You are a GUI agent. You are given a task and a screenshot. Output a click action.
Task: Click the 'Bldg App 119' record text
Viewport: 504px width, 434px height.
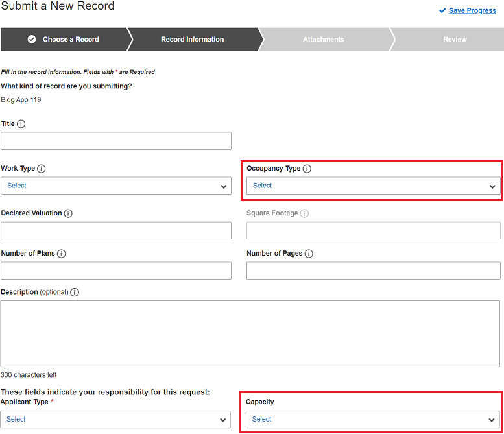pyautogui.click(x=21, y=100)
